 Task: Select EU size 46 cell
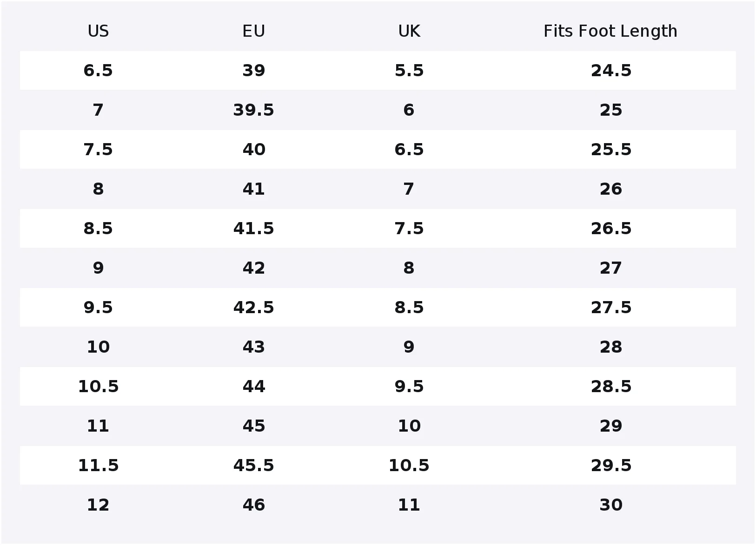253,505
